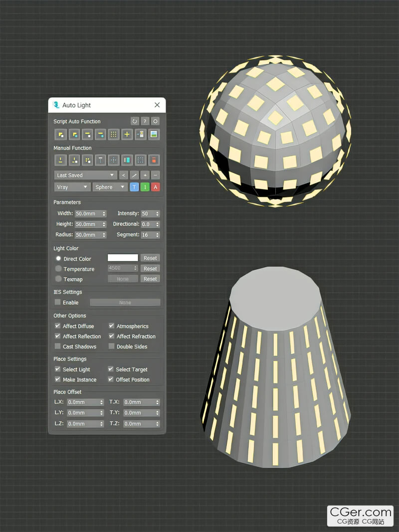Click the IES file None button

[x=125, y=302]
